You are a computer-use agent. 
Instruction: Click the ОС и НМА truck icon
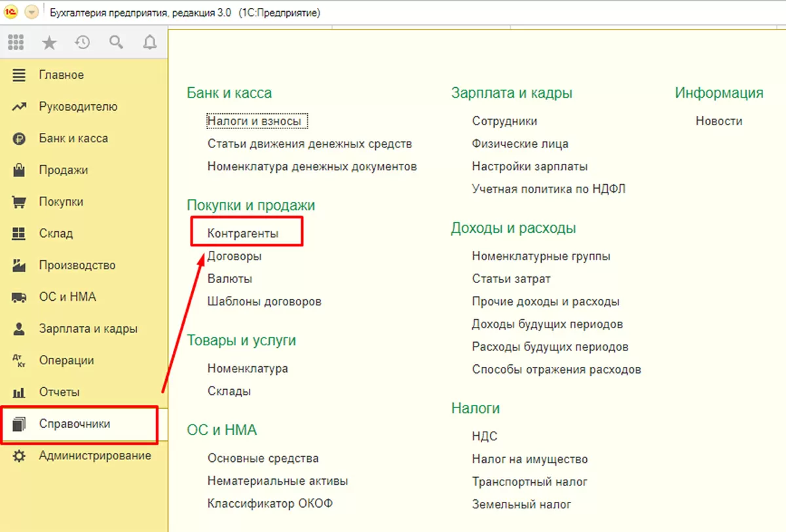pos(19,297)
